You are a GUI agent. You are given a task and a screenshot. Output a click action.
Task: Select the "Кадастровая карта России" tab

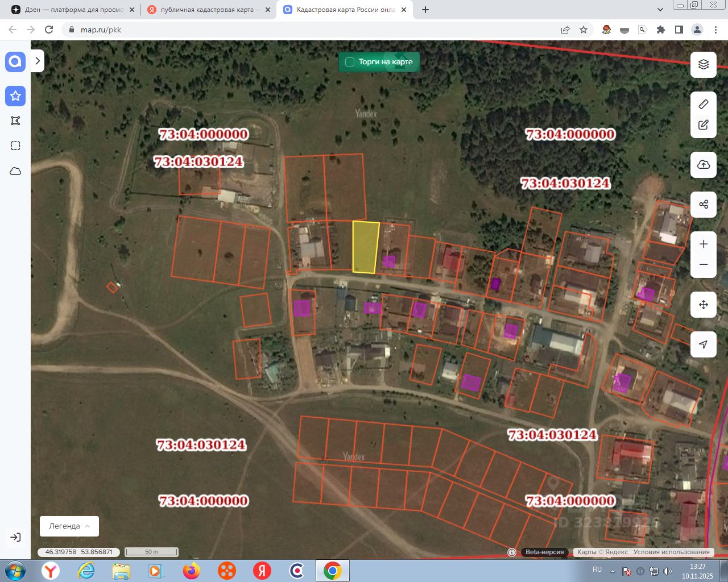345,10
